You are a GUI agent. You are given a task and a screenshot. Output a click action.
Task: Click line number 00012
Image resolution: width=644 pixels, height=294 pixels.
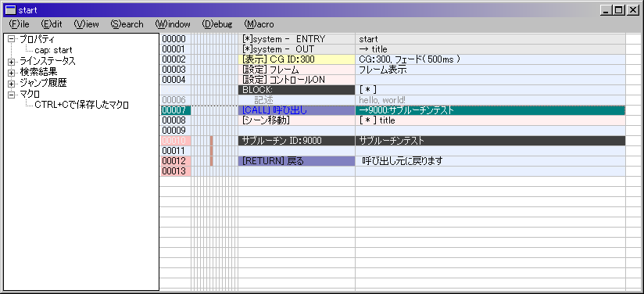click(x=174, y=161)
